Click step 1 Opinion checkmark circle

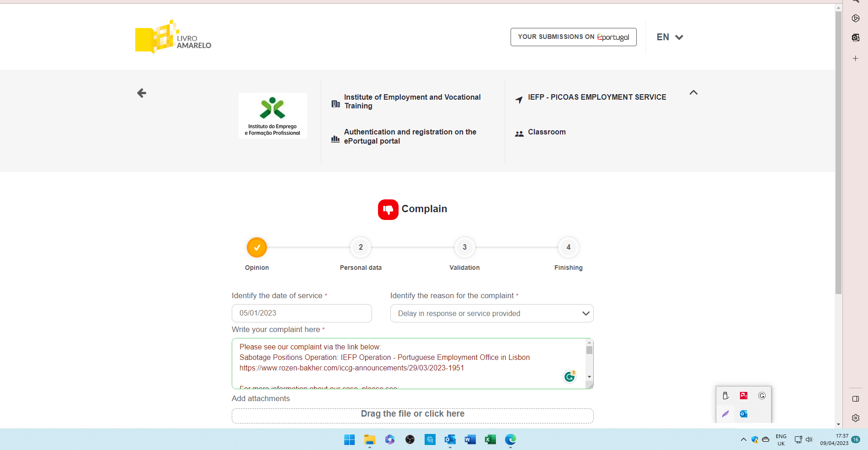click(x=257, y=247)
